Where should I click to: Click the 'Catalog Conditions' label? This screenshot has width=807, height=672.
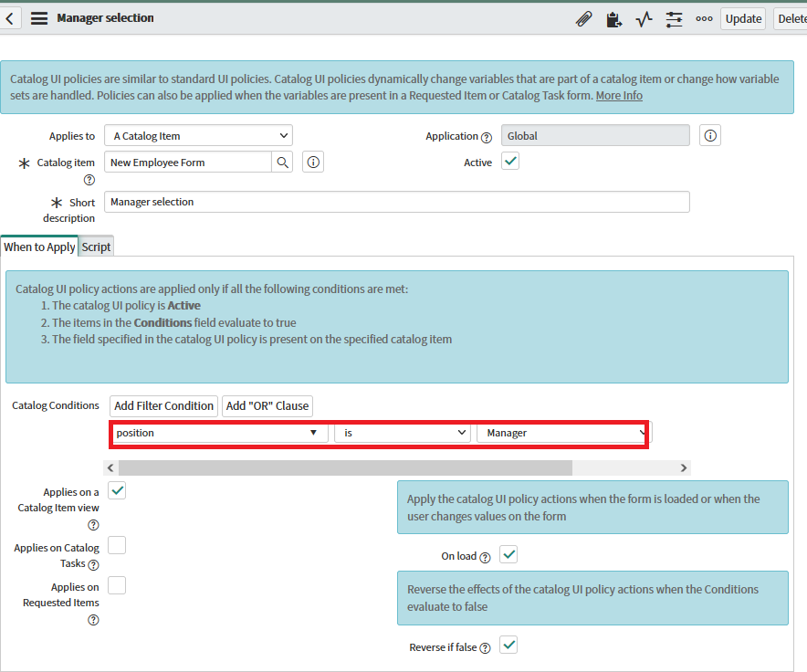(x=56, y=405)
